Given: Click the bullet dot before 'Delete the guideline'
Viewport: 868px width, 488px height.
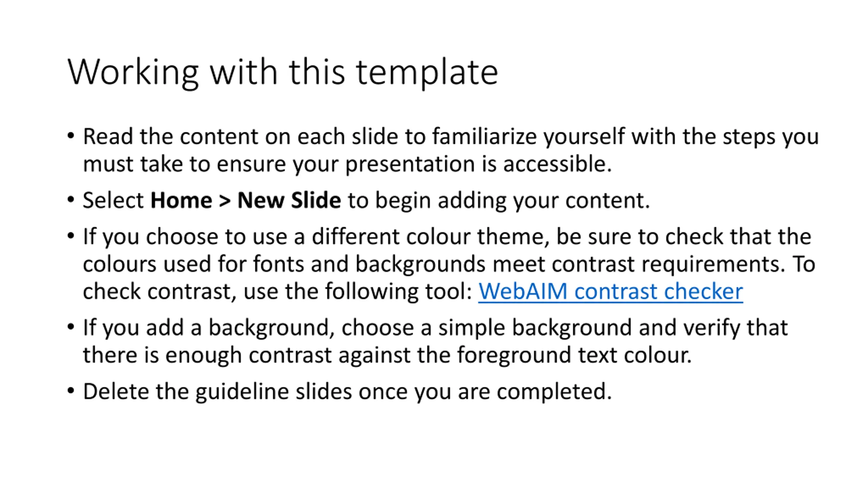Looking at the screenshot, I should point(71,391).
